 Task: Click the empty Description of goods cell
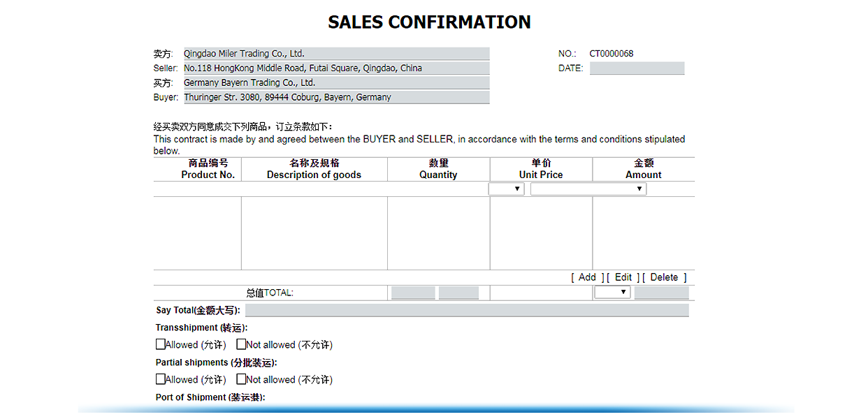pos(314,233)
